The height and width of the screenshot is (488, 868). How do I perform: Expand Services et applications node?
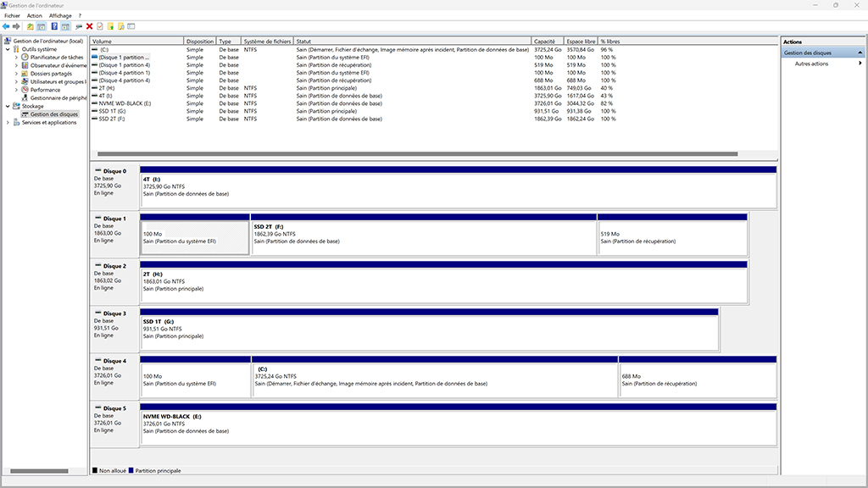point(8,122)
